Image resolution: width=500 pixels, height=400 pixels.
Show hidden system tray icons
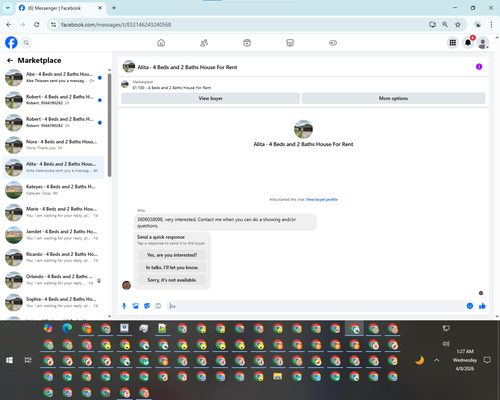click(x=437, y=360)
